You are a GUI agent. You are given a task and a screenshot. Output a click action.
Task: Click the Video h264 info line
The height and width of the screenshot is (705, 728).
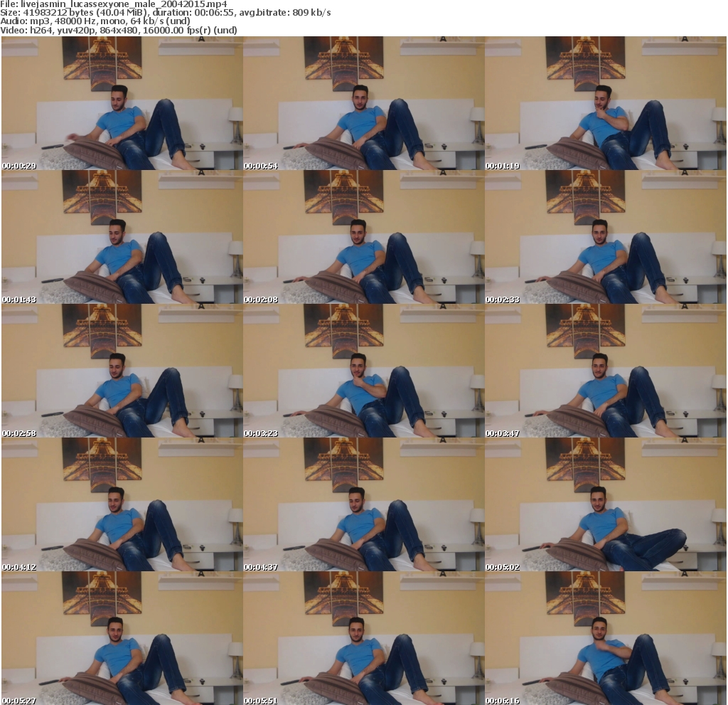119,30
